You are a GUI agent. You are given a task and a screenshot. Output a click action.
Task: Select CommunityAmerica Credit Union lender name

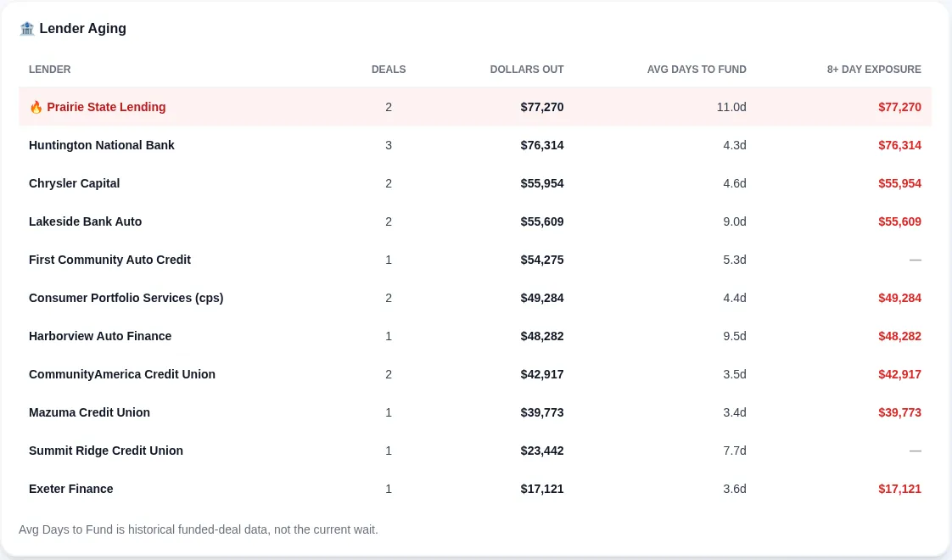122,375
